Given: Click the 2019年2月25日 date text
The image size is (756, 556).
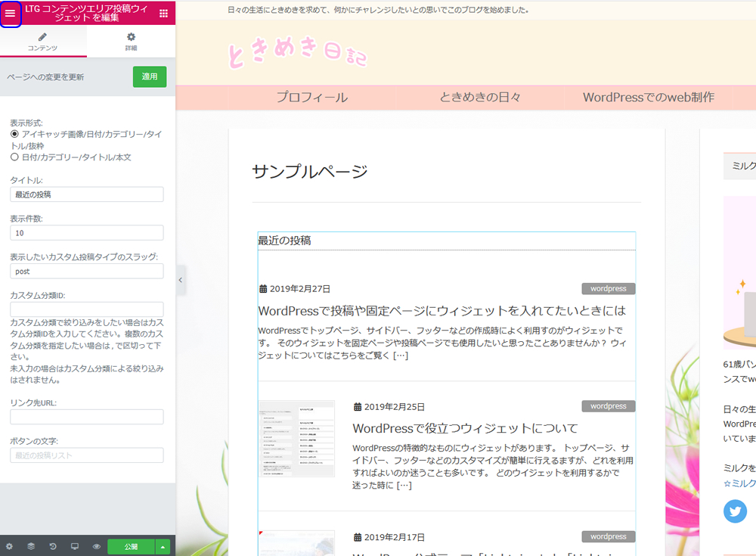Looking at the screenshot, I should (395, 407).
